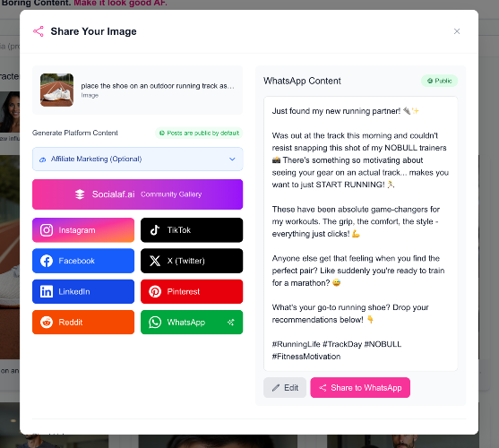
Task: Click the Instagram logo icon
Action: [47, 230]
